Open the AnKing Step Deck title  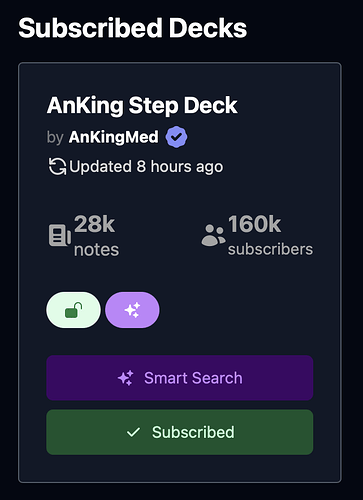click(142, 106)
